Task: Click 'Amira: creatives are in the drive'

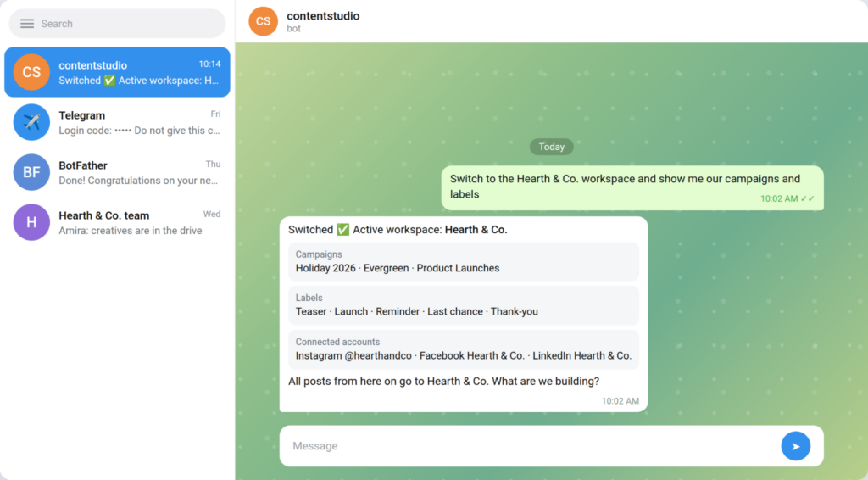Action: (130, 231)
